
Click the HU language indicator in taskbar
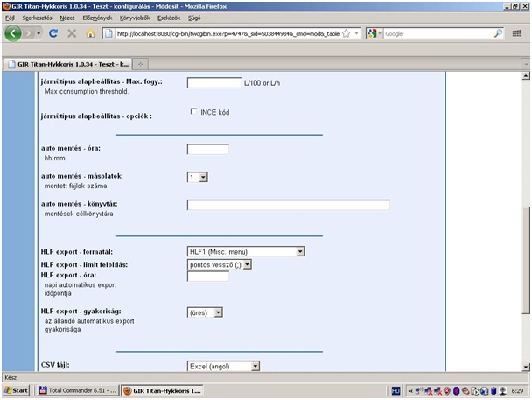point(395,391)
